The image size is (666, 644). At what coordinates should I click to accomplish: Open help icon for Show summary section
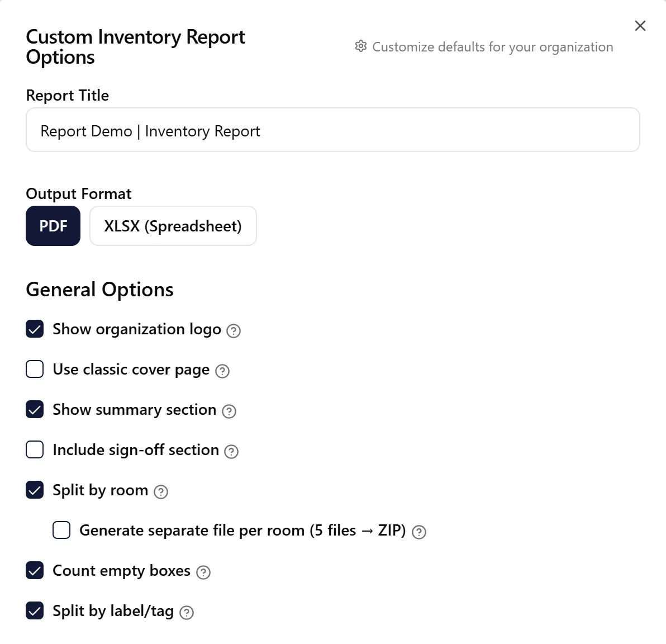229,411
